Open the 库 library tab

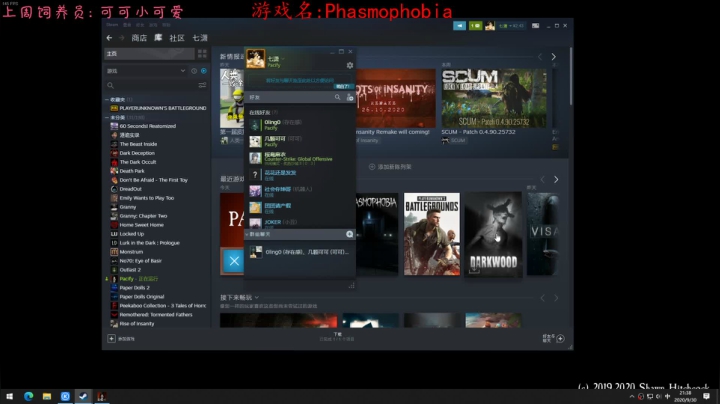coord(158,38)
